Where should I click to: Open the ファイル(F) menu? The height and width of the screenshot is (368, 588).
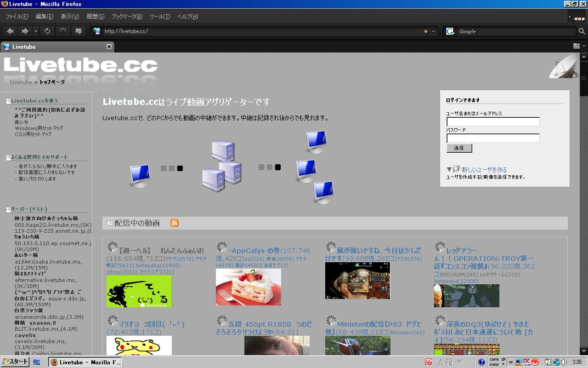tap(17, 17)
